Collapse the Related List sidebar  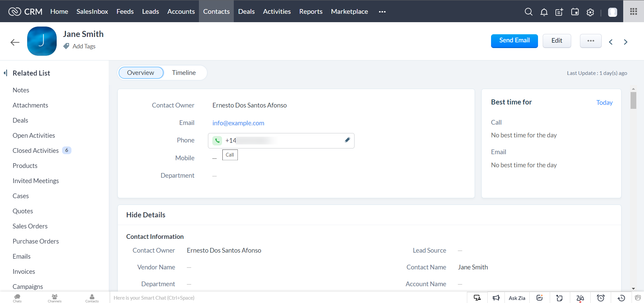pos(5,73)
